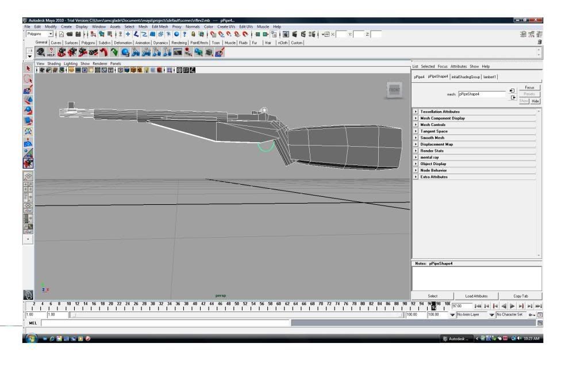Image resolution: width=588 pixels, height=370 pixels.
Task: Open the Normals menu
Action: click(193, 26)
